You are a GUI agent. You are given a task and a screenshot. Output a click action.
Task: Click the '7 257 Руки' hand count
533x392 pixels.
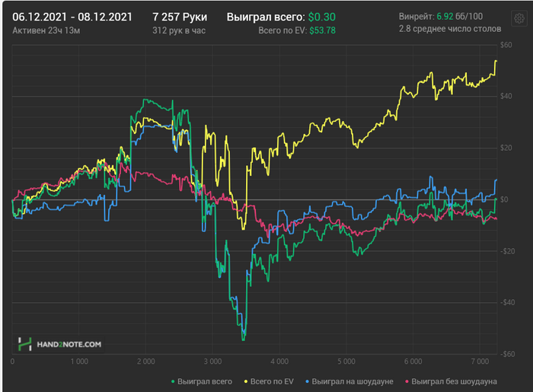[180, 17]
